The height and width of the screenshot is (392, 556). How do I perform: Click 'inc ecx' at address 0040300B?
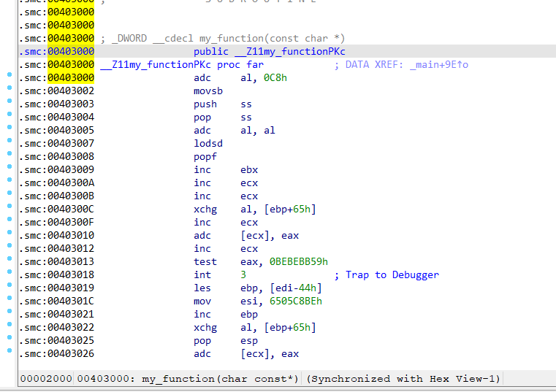[226, 196]
